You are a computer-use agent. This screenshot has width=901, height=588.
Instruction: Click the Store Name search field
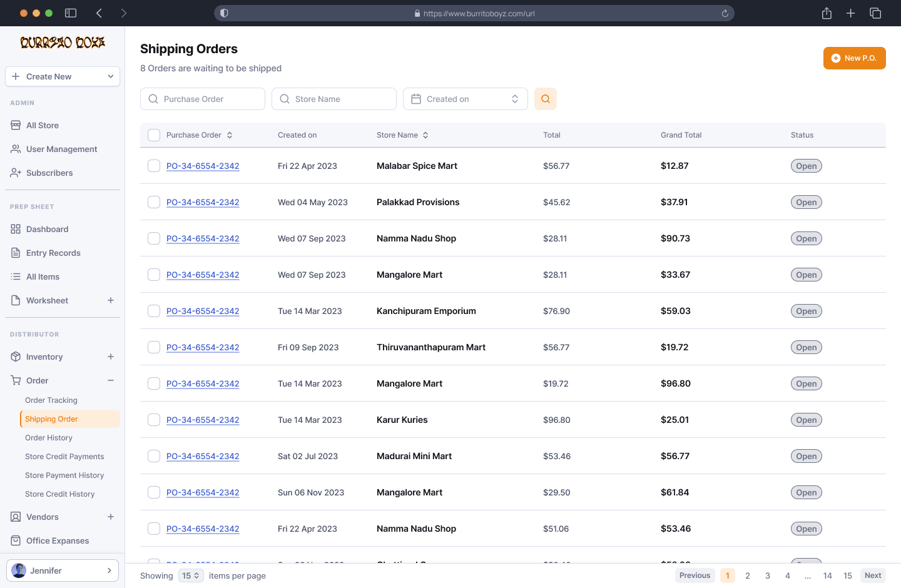[334, 99]
